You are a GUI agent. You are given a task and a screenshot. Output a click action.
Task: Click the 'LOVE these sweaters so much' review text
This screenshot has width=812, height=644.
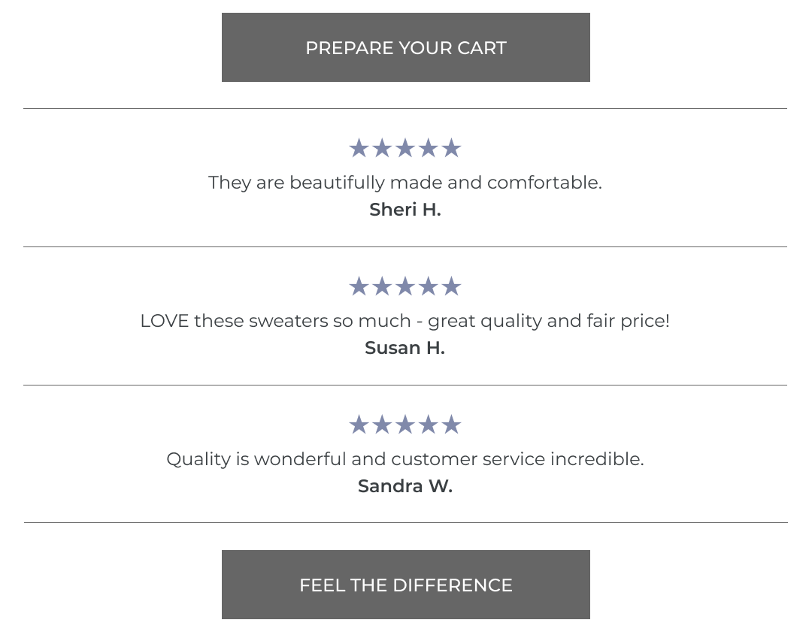[x=275, y=321]
